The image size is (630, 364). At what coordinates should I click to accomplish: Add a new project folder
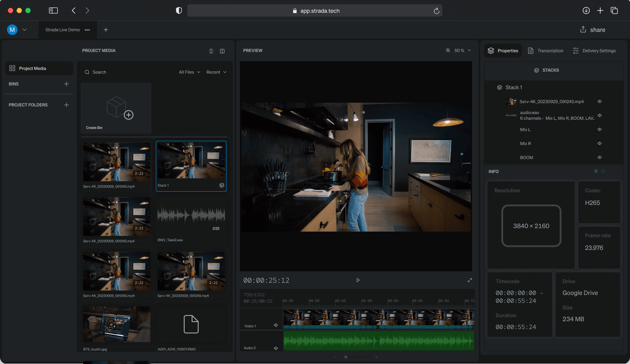point(66,105)
